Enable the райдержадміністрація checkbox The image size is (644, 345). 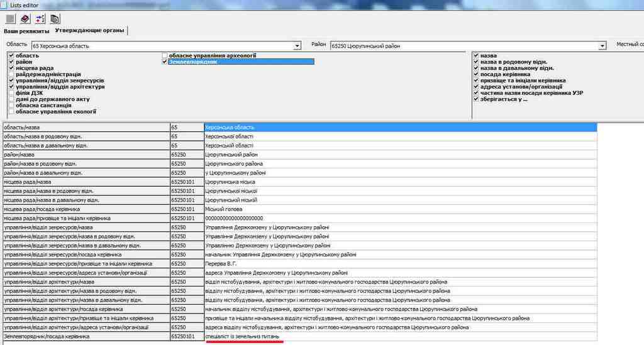11,74
